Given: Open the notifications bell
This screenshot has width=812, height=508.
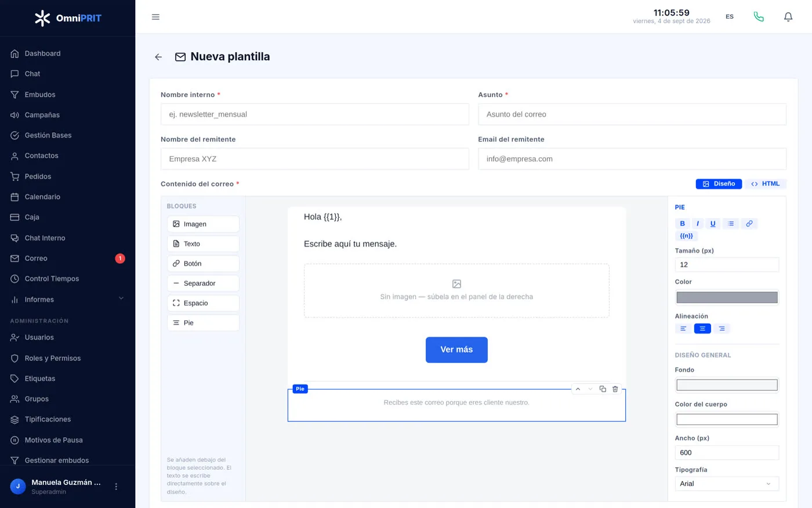Looking at the screenshot, I should tap(788, 17).
